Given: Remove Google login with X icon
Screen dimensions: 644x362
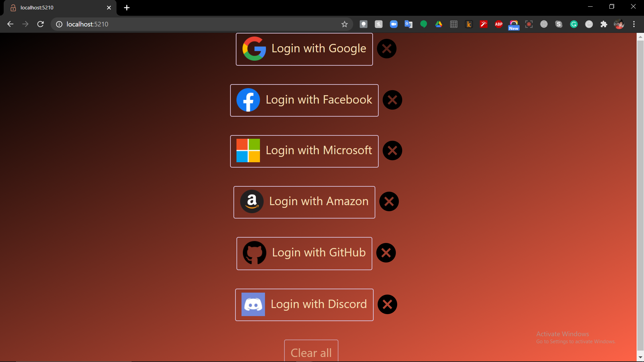Looking at the screenshot, I should pyautogui.click(x=386, y=49).
